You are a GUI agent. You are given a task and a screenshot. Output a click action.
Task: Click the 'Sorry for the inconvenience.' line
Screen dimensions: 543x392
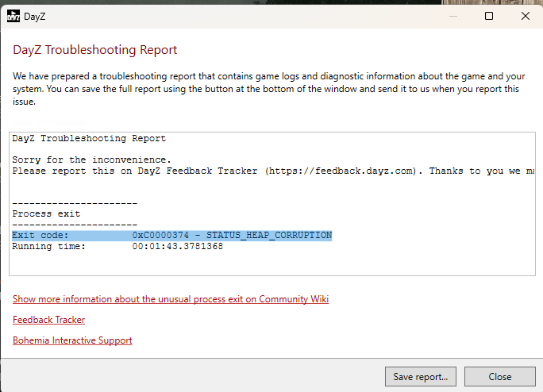(x=92, y=159)
